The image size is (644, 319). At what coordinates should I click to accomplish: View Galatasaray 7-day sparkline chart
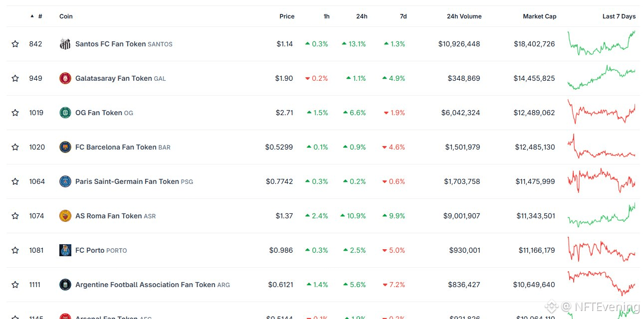click(x=602, y=77)
